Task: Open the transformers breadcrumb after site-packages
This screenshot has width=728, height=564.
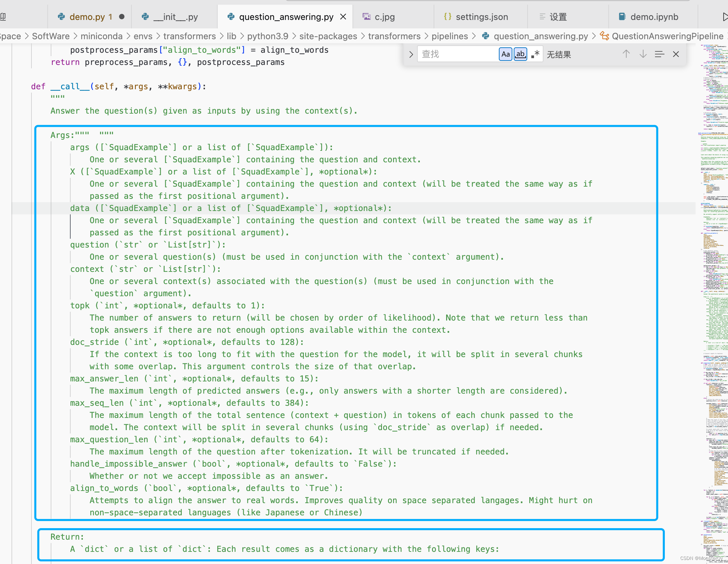Action: click(394, 36)
